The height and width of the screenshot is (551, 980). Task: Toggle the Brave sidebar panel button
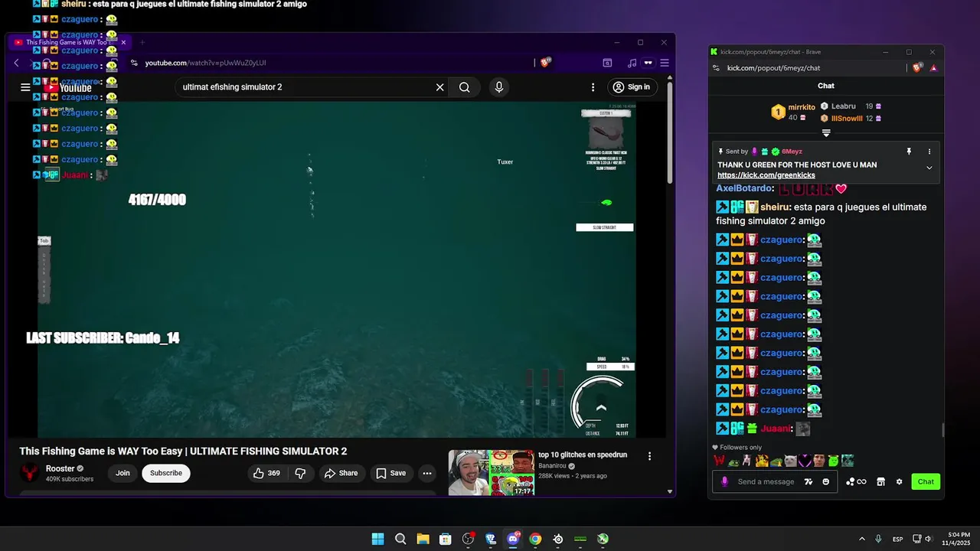pyautogui.click(x=607, y=63)
